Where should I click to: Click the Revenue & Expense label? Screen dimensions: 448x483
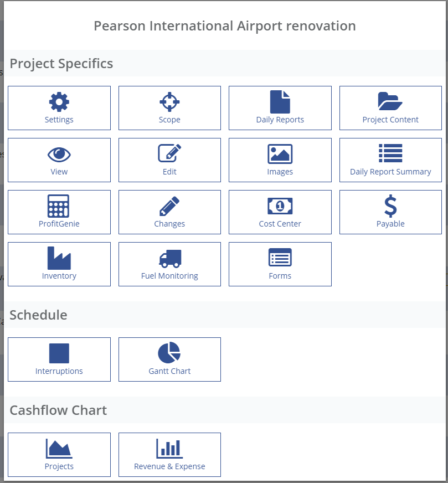(169, 466)
